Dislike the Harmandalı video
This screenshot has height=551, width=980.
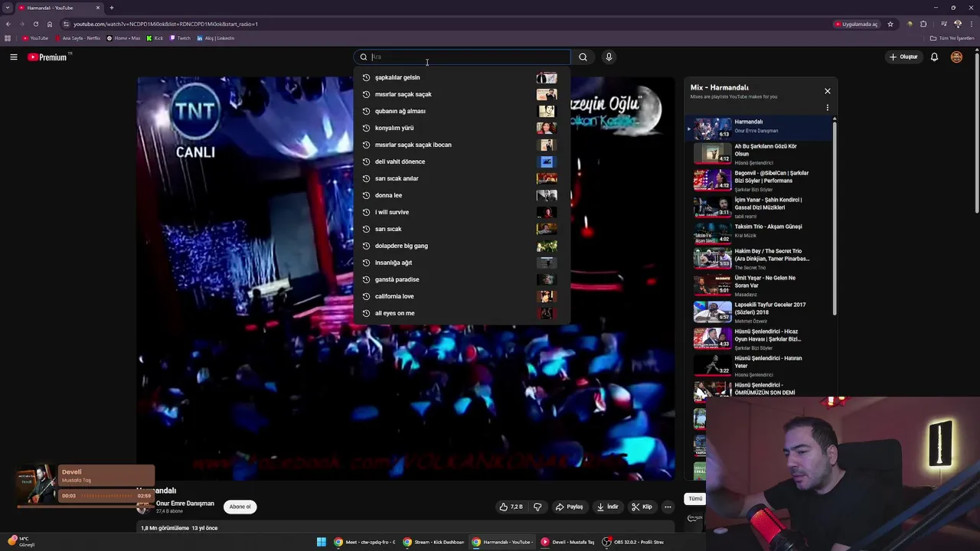(537, 507)
